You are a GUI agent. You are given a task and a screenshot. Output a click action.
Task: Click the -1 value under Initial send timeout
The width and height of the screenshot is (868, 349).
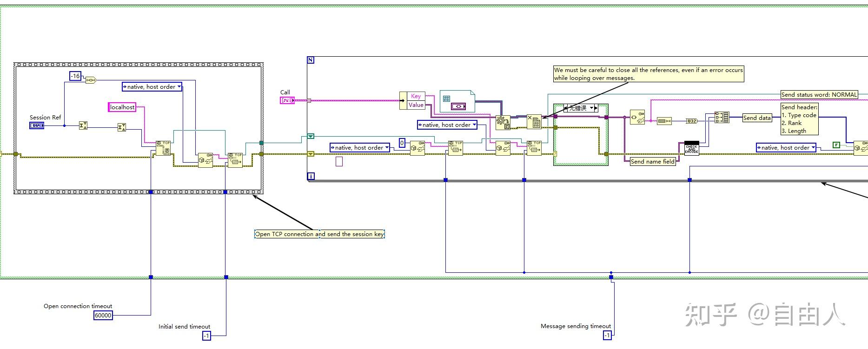207,336
